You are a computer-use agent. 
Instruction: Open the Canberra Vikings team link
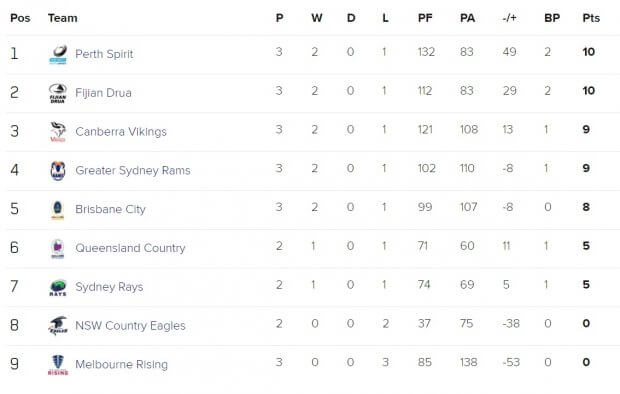tap(121, 131)
